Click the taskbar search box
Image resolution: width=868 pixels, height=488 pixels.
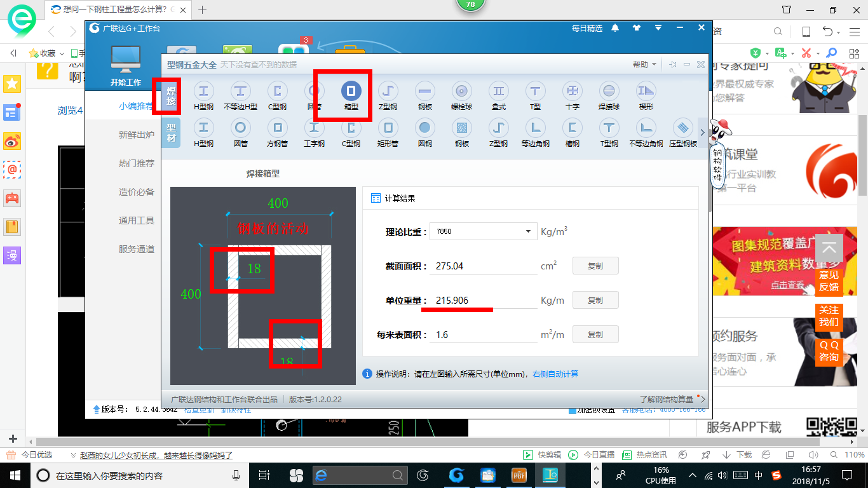(x=139, y=475)
